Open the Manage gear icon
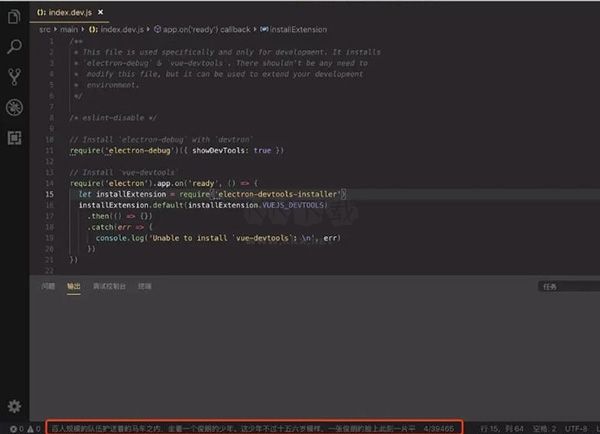 coord(14,405)
